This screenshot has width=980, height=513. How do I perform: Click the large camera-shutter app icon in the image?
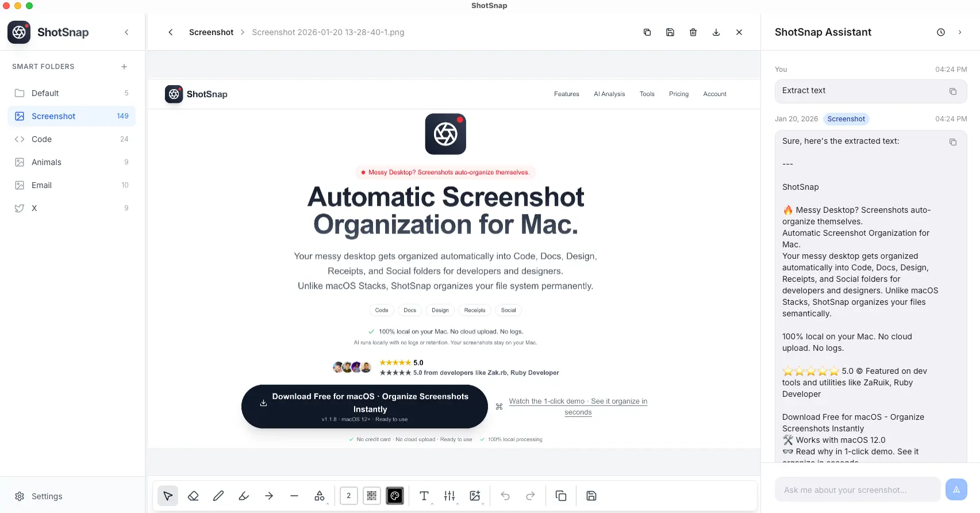tap(445, 134)
